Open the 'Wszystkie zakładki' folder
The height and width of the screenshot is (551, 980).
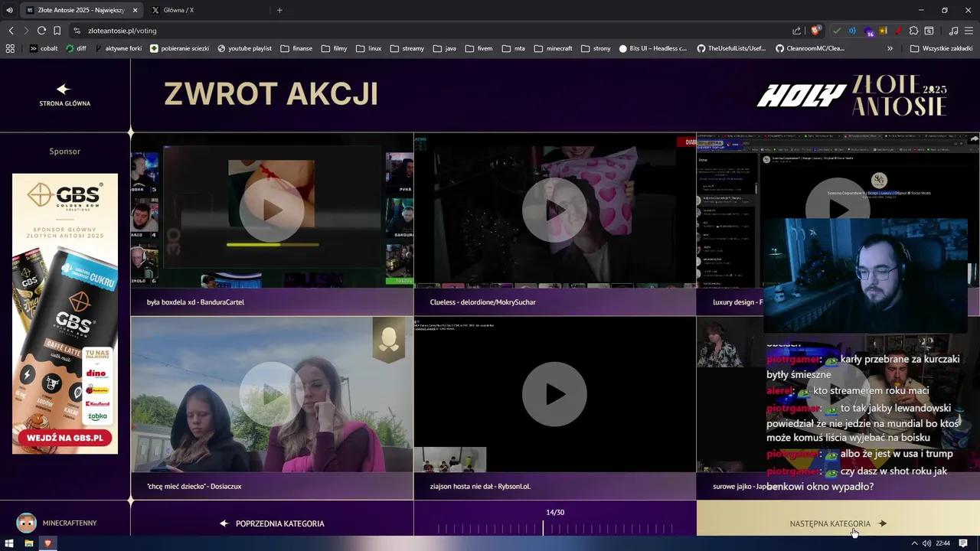[942, 48]
